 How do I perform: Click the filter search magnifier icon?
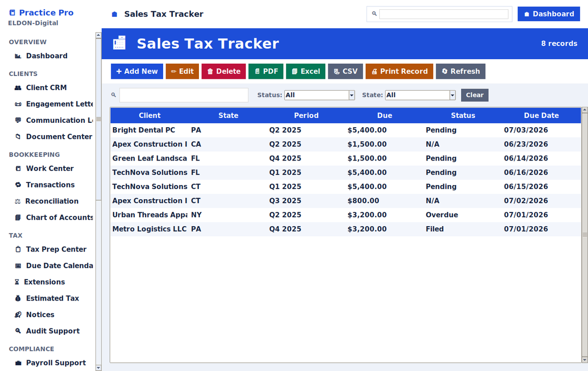pos(114,95)
